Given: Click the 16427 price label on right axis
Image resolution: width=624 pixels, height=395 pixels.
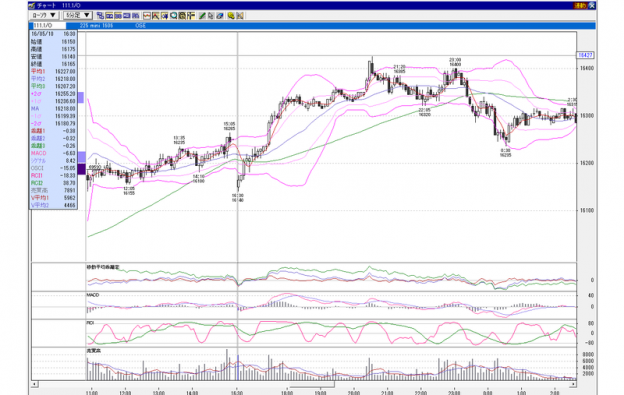Looking at the screenshot, I should [x=585, y=55].
